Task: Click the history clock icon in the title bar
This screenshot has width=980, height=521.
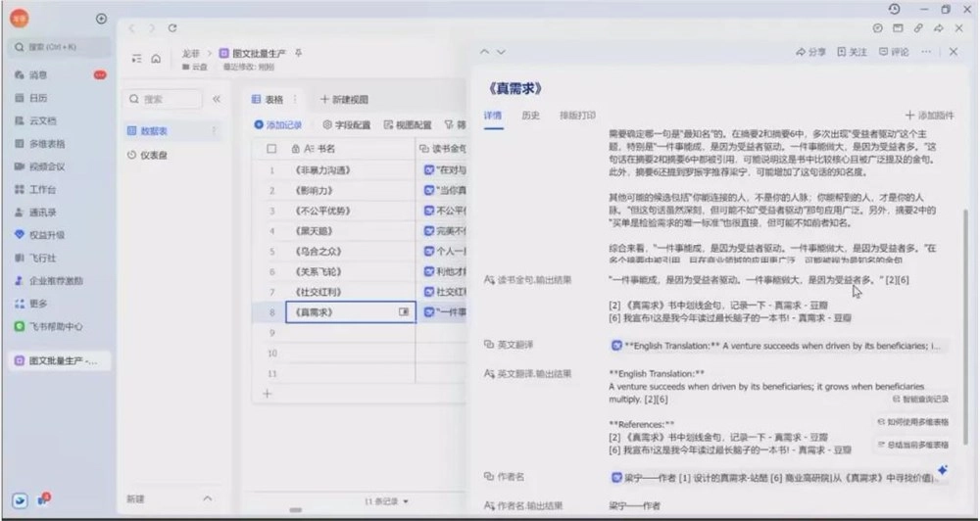Action: pyautogui.click(x=894, y=10)
